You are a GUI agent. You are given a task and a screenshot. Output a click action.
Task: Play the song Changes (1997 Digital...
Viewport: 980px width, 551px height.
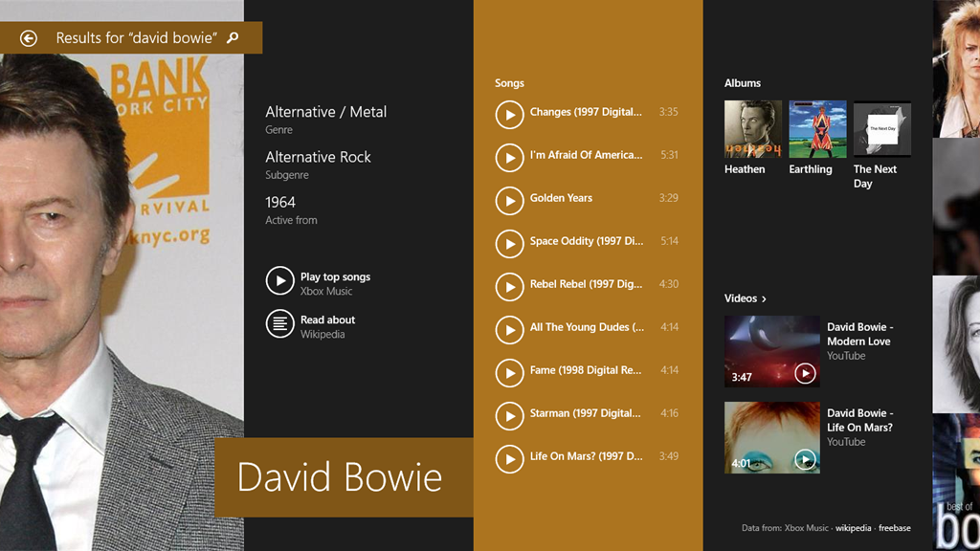[509, 115]
